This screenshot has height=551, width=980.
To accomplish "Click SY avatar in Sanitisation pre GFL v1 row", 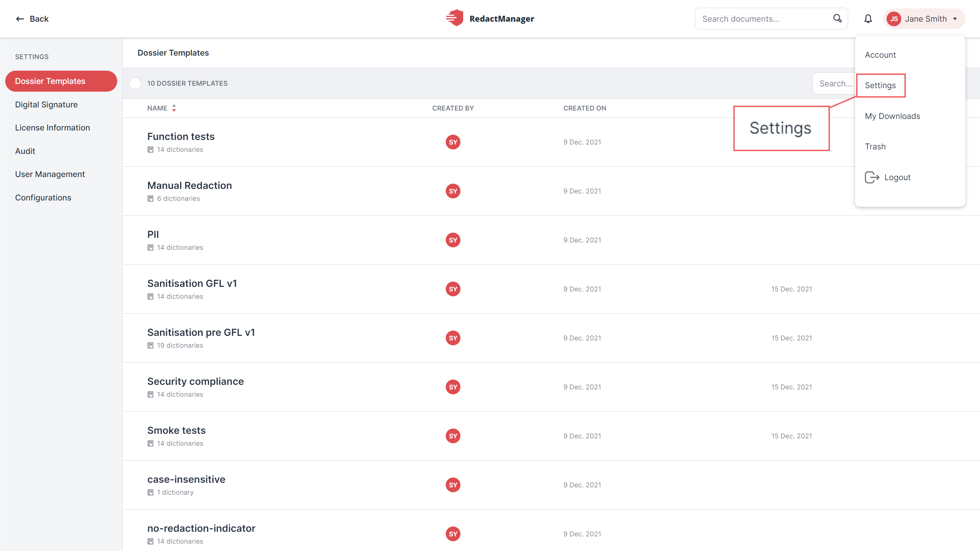I will (x=453, y=338).
